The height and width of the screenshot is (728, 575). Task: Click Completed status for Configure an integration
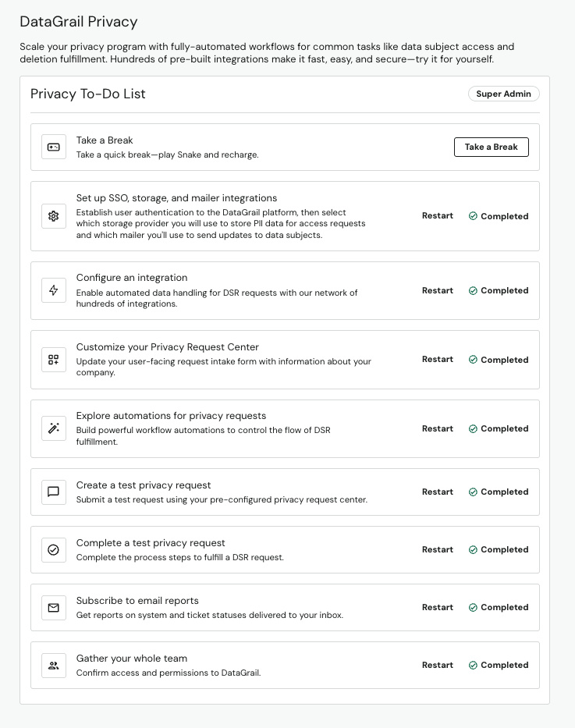[499, 290]
